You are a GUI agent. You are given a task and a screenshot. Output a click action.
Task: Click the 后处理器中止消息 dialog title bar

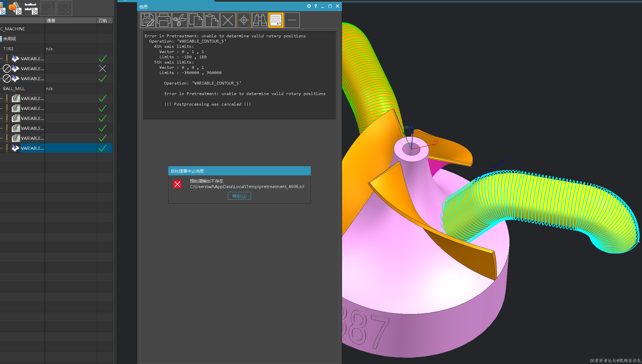pyautogui.click(x=240, y=171)
